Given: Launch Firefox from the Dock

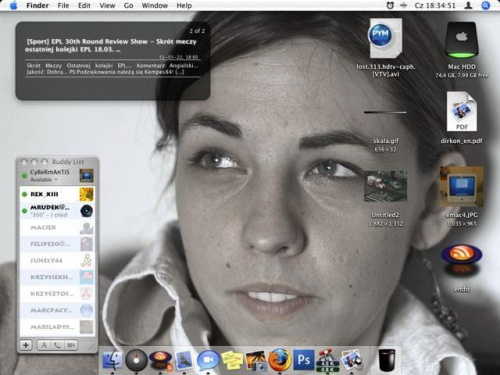Looking at the screenshot, I should click(x=279, y=360).
